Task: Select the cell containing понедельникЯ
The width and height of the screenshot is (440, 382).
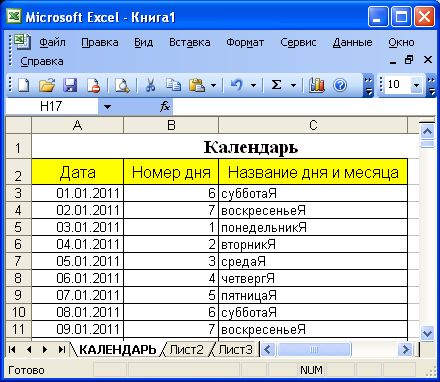Action: click(x=313, y=227)
